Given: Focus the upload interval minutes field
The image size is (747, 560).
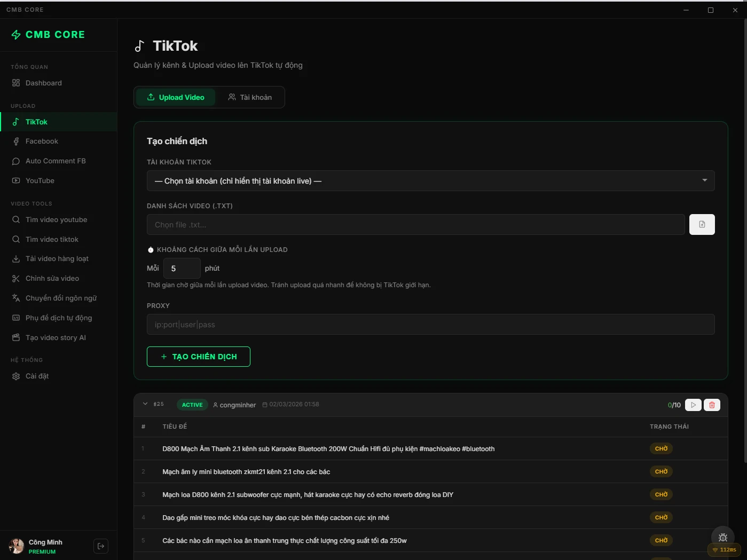Looking at the screenshot, I should [x=182, y=269].
